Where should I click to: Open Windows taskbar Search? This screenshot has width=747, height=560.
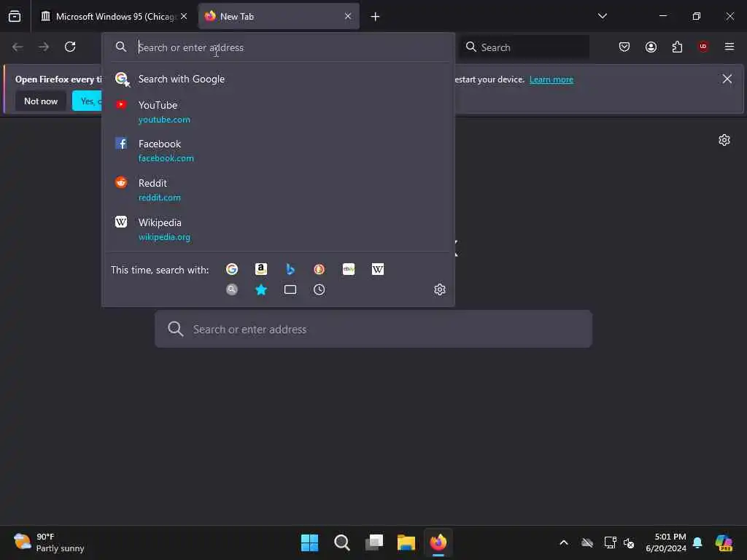342,542
